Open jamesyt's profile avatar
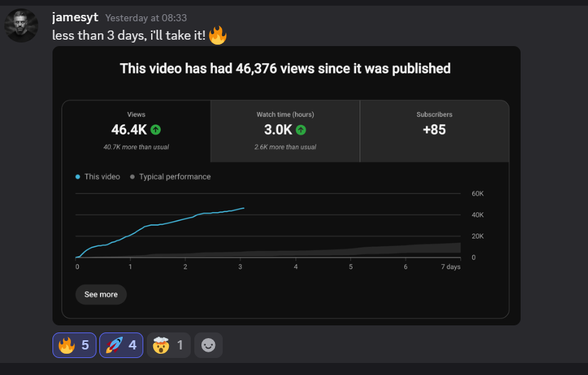 [x=21, y=26]
